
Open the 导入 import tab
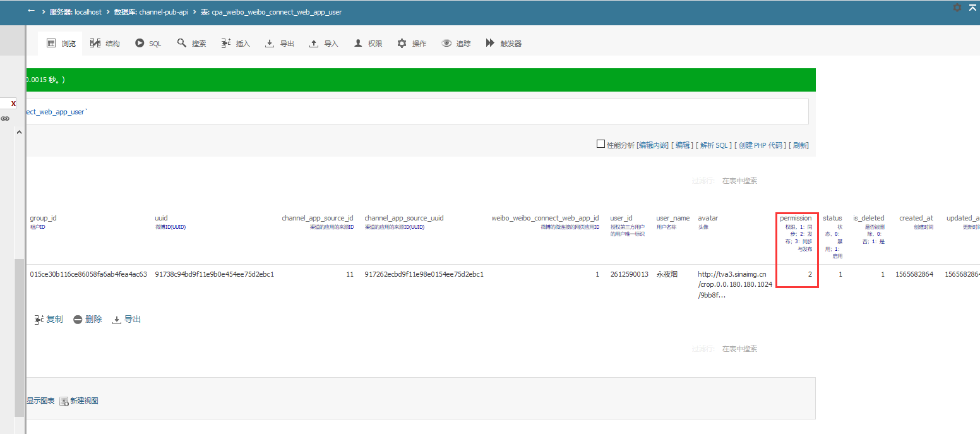click(324, 44)
